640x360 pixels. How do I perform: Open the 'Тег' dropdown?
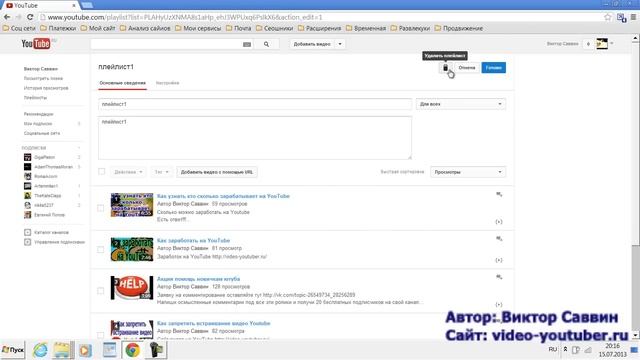pyautogui.click(x=161, y=172)
